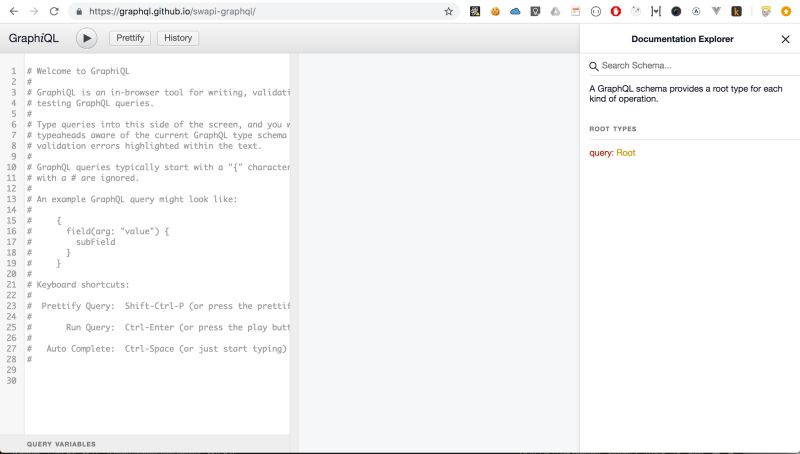The height and width of the screenshot is (454, 800).
Task: Click the 'subField' text in editor
Action: click(95, 242)
